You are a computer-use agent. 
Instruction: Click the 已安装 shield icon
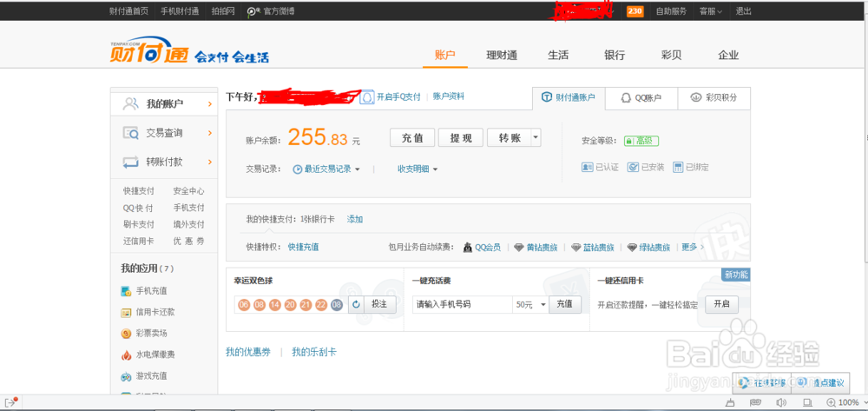(x=633, y=168)
